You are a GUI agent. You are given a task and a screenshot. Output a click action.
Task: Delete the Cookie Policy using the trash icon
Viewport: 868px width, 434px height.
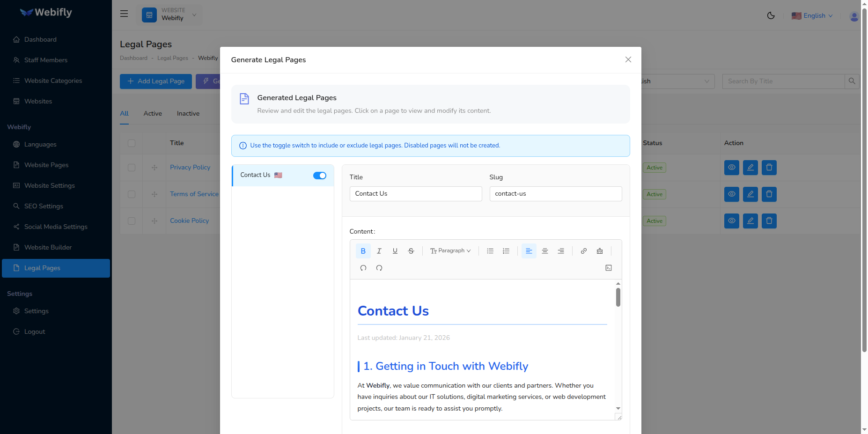click(x=769, y=221)
